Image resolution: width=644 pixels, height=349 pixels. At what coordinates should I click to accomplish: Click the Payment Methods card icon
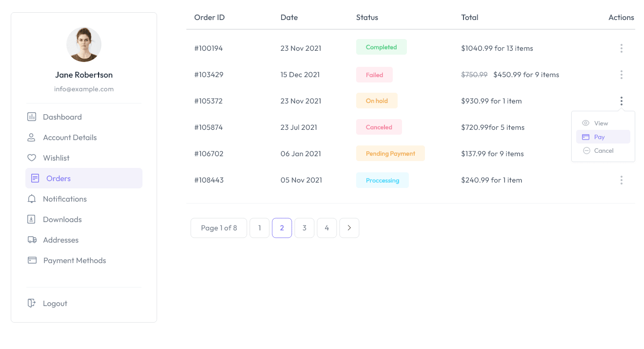tap(32, 260)
